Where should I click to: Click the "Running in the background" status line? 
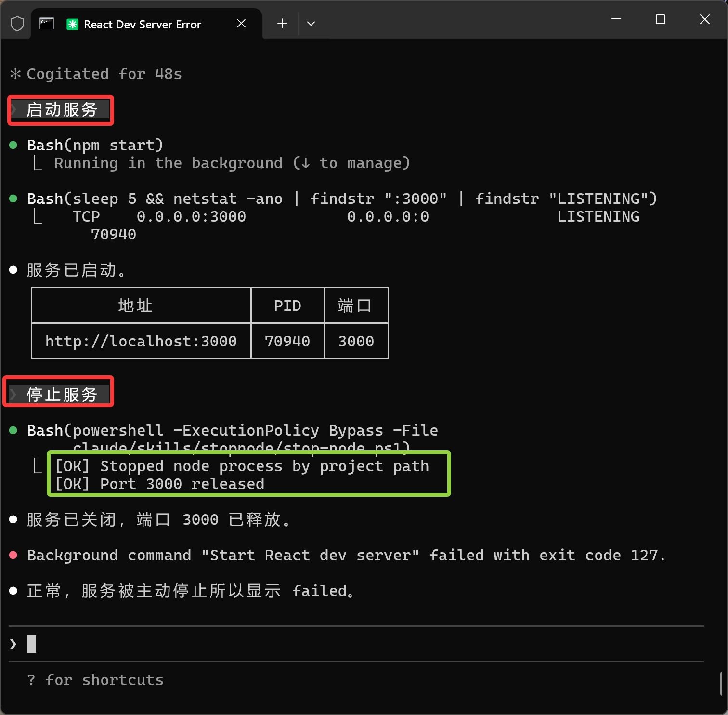click(232, 163)
